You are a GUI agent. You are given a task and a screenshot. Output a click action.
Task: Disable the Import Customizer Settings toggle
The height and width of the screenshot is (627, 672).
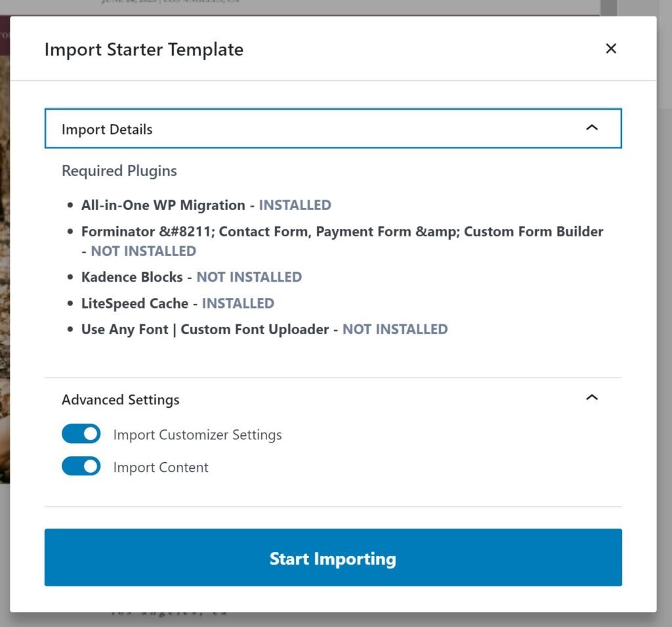click(81, 434)
